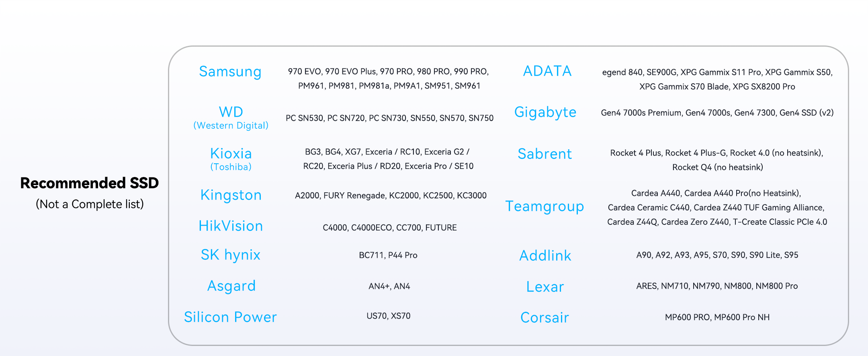Click the Kioxia (Toshiba) brand label
This screenshot has height=356, width=868.
click(231, 158)
